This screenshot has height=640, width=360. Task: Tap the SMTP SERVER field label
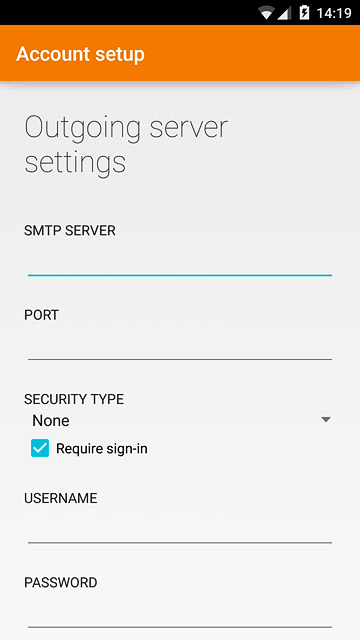click(70, 231)
